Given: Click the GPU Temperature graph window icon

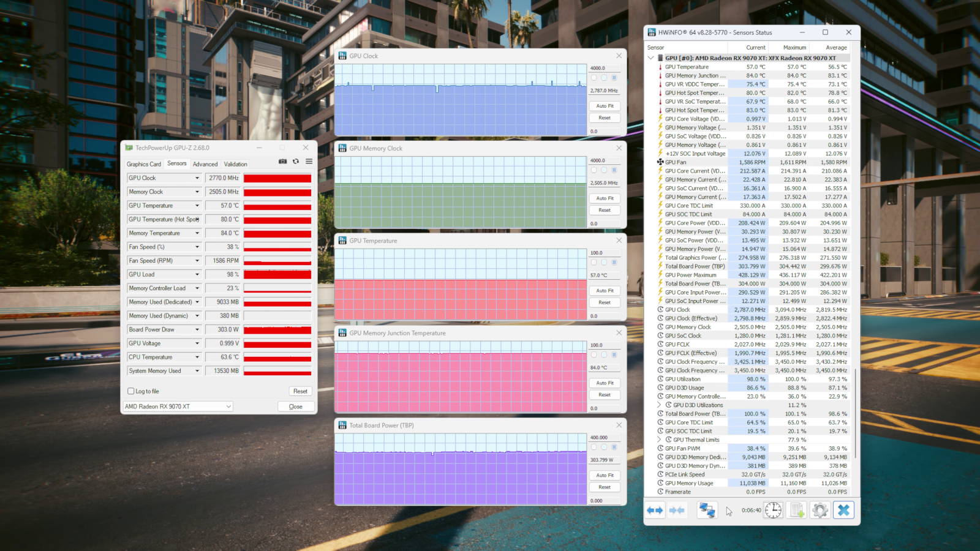Looking at the screenshot, I should click(x=342, y=241).
